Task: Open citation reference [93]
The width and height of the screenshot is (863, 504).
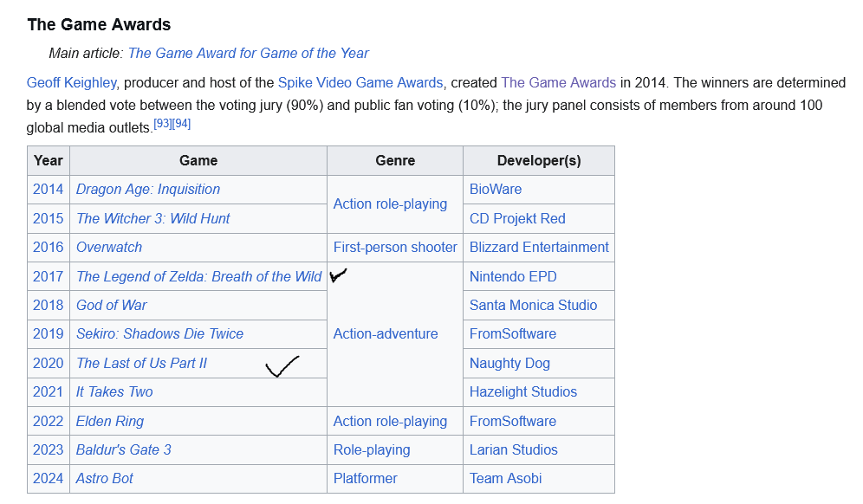Action: point(162,124)
